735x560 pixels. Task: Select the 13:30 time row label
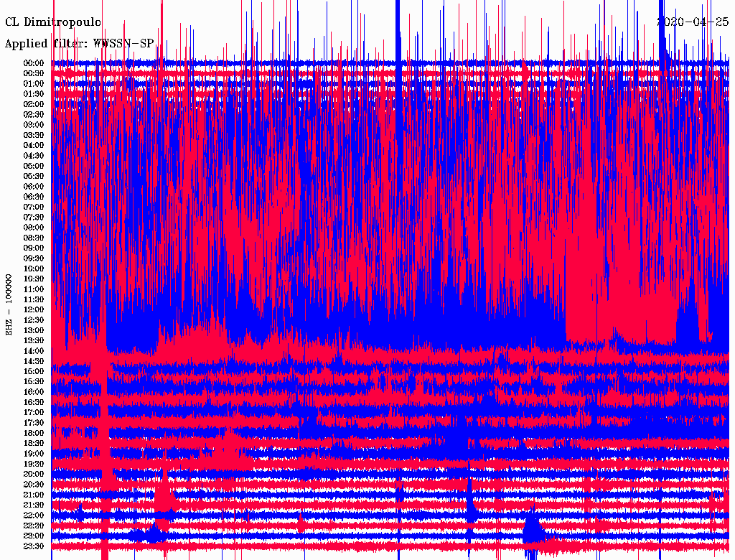point(34,341)
